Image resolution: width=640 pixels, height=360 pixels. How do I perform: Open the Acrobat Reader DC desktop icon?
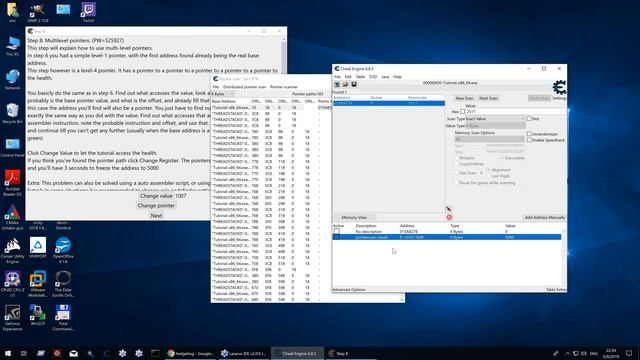[12, 183]
